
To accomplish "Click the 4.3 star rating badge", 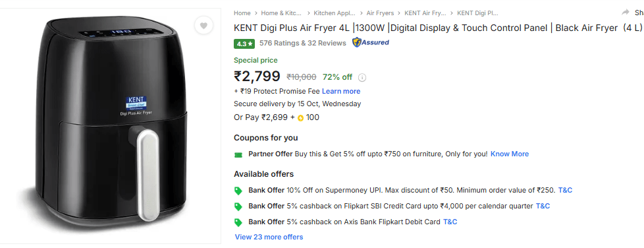I will (x=244, y=43).
